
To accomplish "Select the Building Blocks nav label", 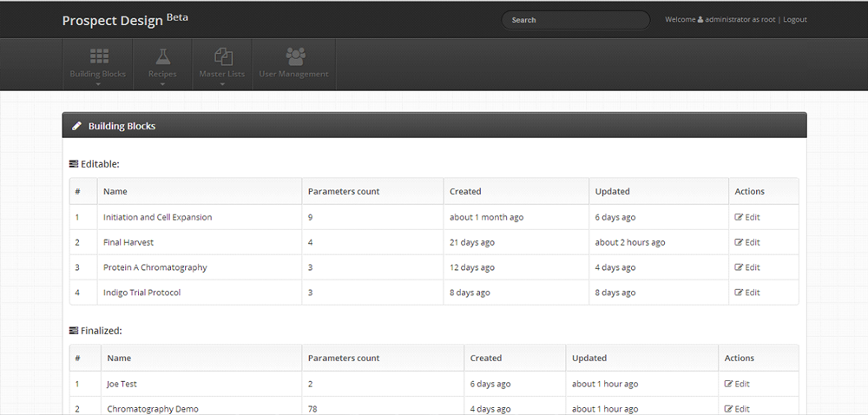I will coord(97,74).
